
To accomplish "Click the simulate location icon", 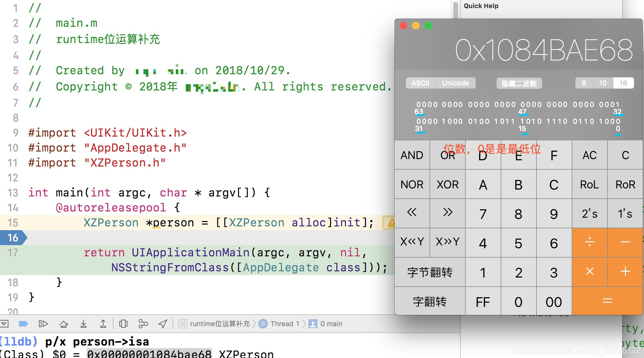I will pyautogui.click(x=163, y=324).
